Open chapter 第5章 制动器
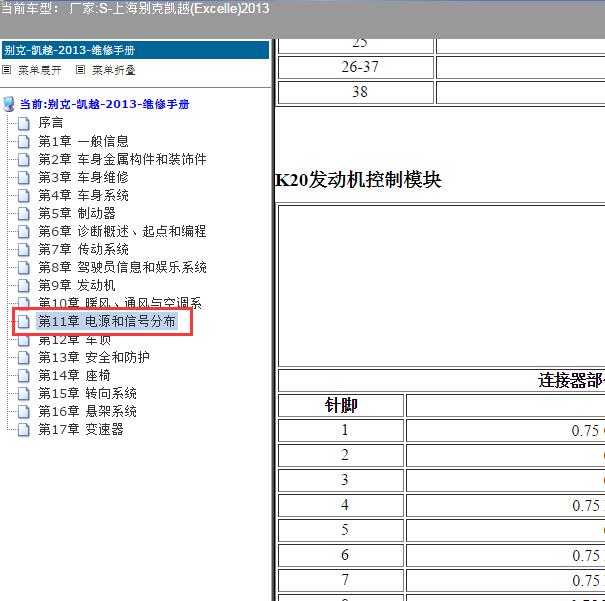Image resolution: width=605 pixels, height=601 pixels. coord(77,213)
